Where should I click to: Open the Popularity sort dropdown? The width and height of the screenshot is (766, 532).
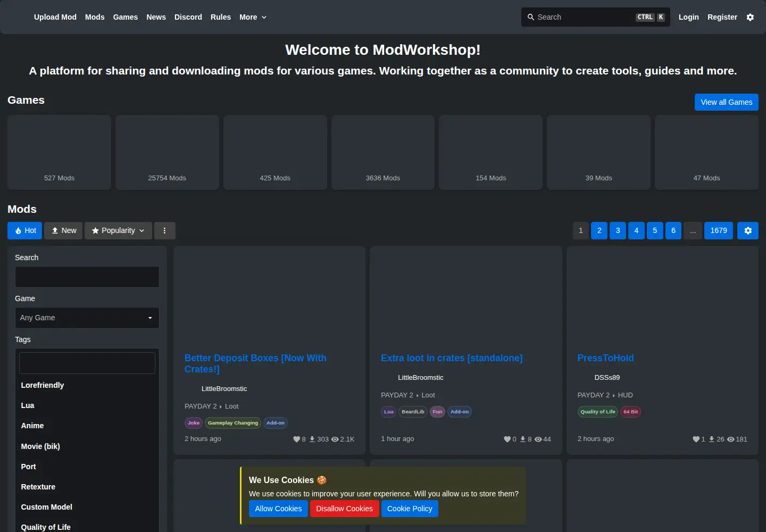pyautogui.click(x=118, y=230)
